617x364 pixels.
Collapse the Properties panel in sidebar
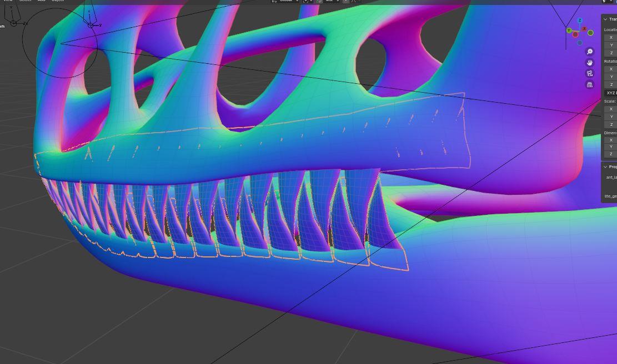[605, 166]
